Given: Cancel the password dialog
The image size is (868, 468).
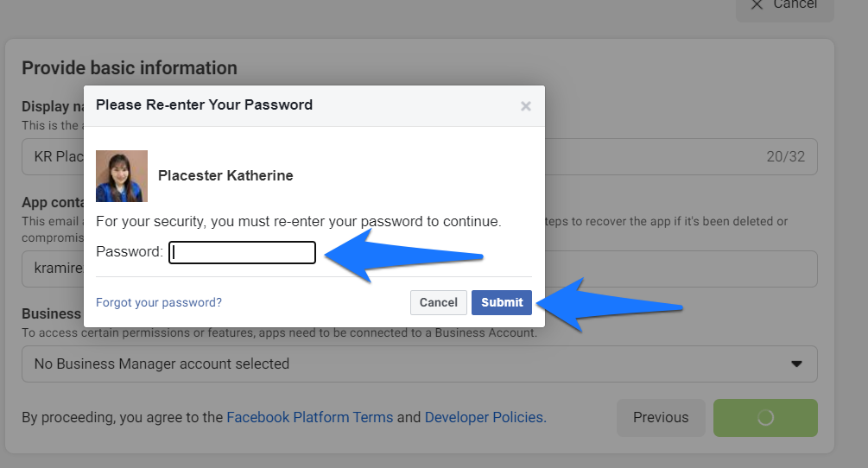Looking at the screenshot, I should (439, 302).
